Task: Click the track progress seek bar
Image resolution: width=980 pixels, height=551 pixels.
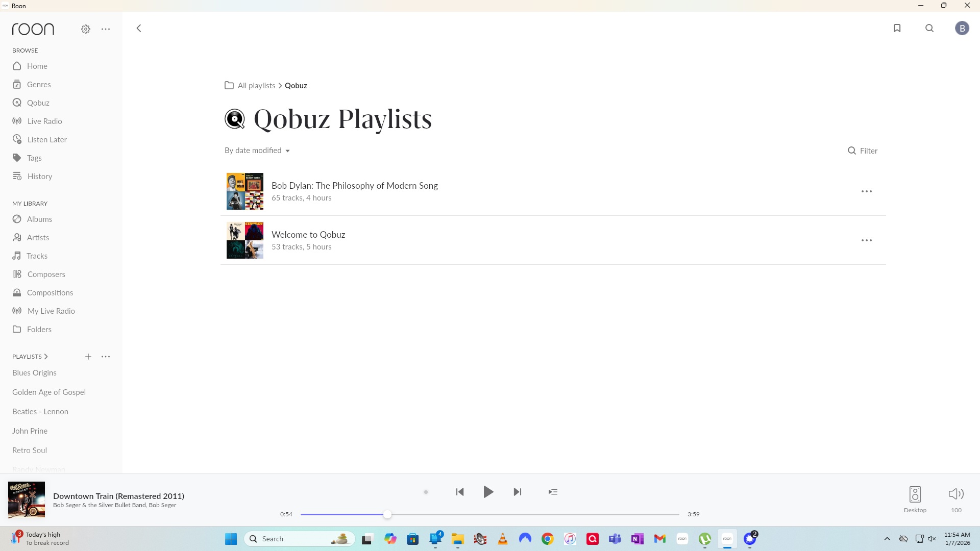Action: (x=510, y=514)
